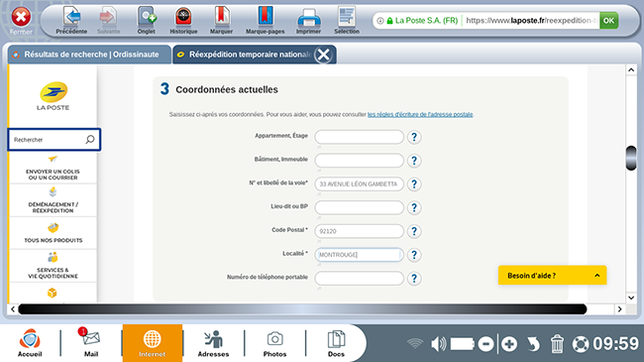This screenshot has height=362, width=644.
Task: Go back with the Précédente button
Action: pyautogui.click(x=71, y=21)
